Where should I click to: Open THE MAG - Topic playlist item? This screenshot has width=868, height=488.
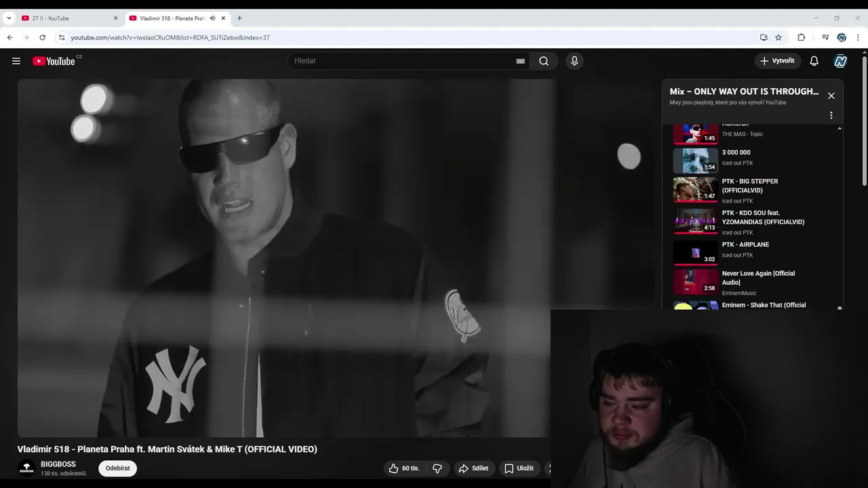(x=743, y=134)
